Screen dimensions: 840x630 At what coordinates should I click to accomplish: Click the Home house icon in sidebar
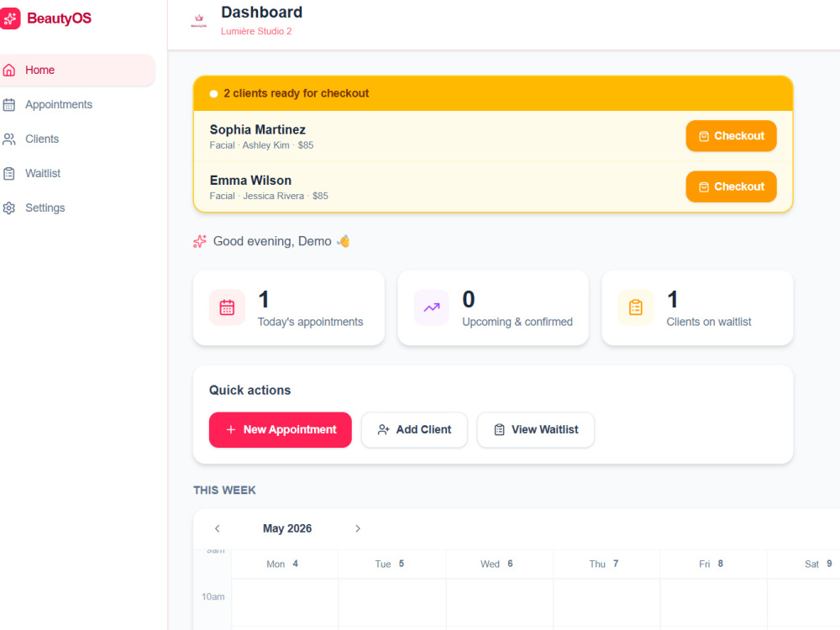[9, 71]
